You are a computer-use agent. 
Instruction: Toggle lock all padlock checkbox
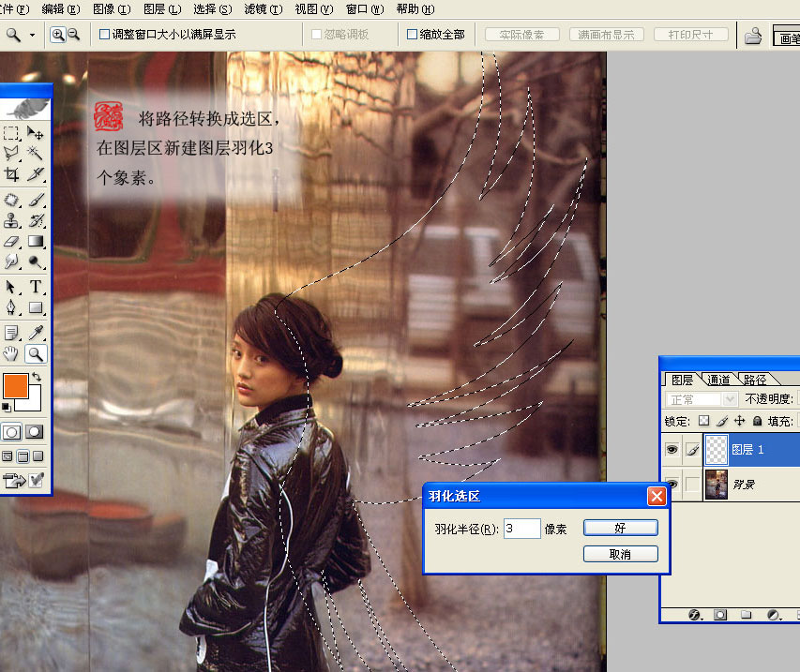point(757,421)
